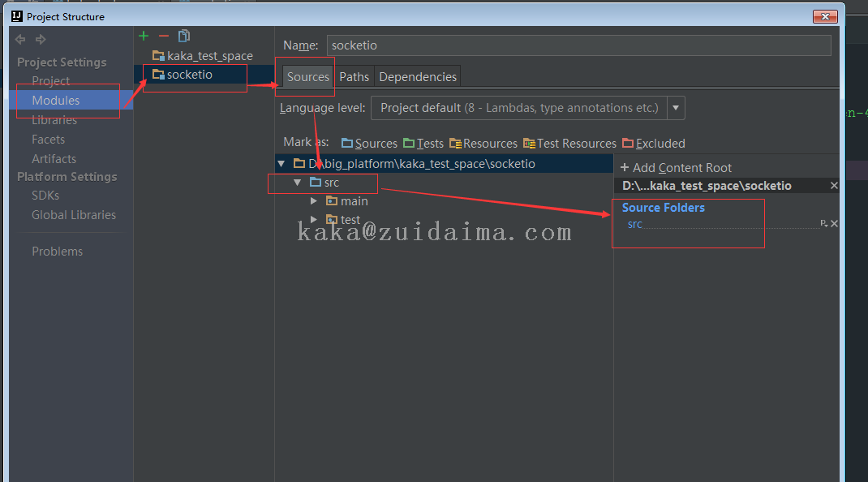Close the Project Structure dialog
The width and height of the screenshot is (868, 482).
coord(825,16)
